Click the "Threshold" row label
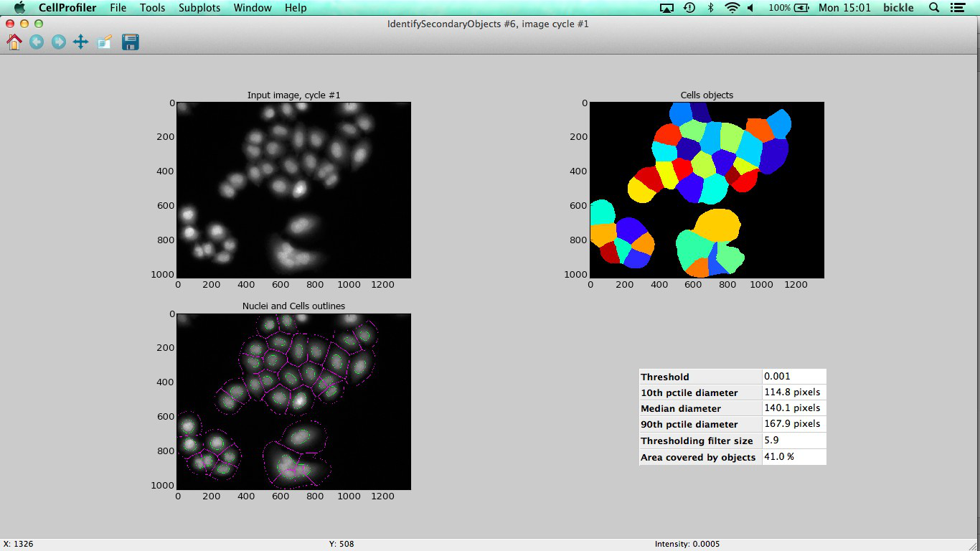The height and width of the screenshot is (551, 980). pyautogui.click(x=665, y=377)
